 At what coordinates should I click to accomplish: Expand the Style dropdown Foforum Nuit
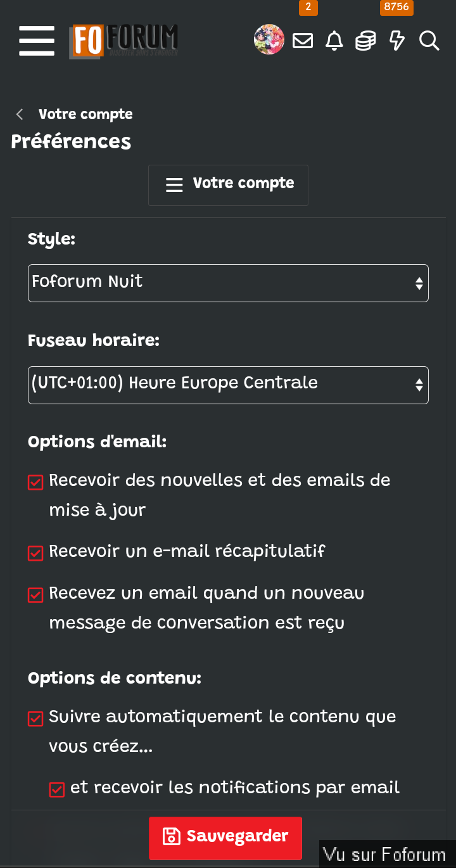click(x=228, y=283)
